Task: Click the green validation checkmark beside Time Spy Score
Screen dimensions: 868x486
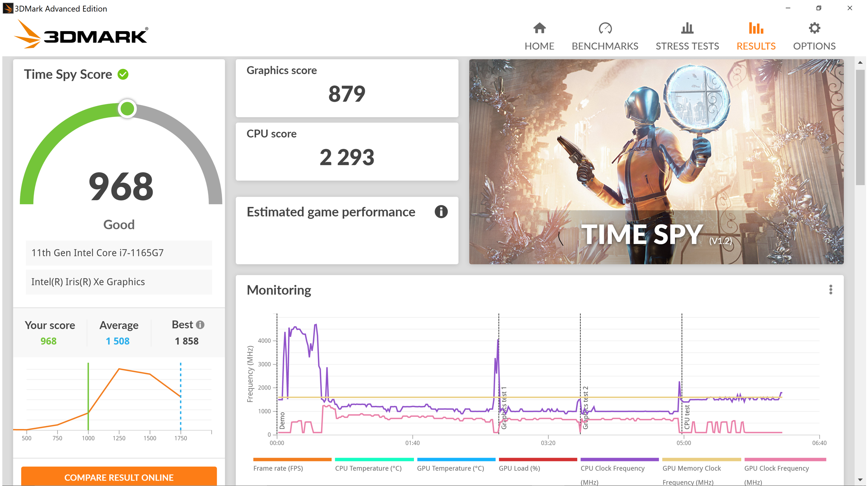Action: [123, 74]
